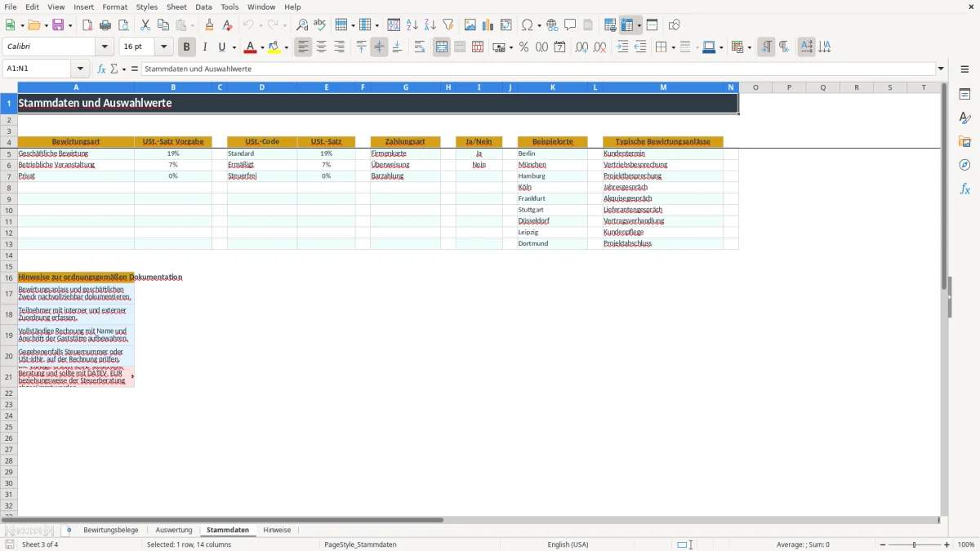This screenshot has width=980, height=551.
Task: Toggle Underline formatting
Action: (221, 47)
